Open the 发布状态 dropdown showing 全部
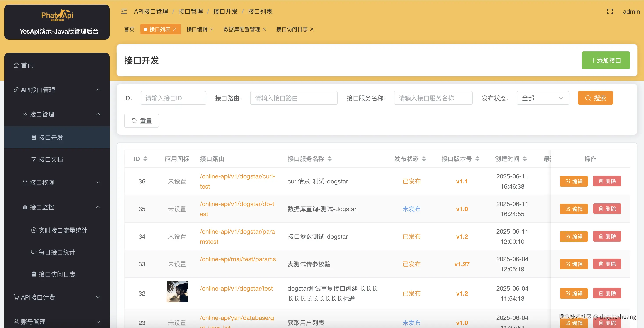Image resolution: width=644 pixels, height=328 pixels. click(x=543, y=98)
